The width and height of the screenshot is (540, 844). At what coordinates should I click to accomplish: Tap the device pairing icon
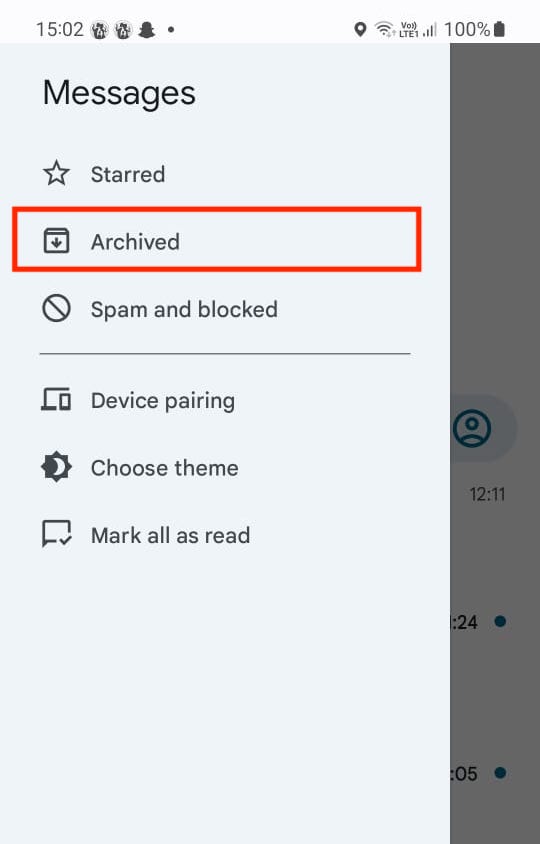click(x=56, y=400)
